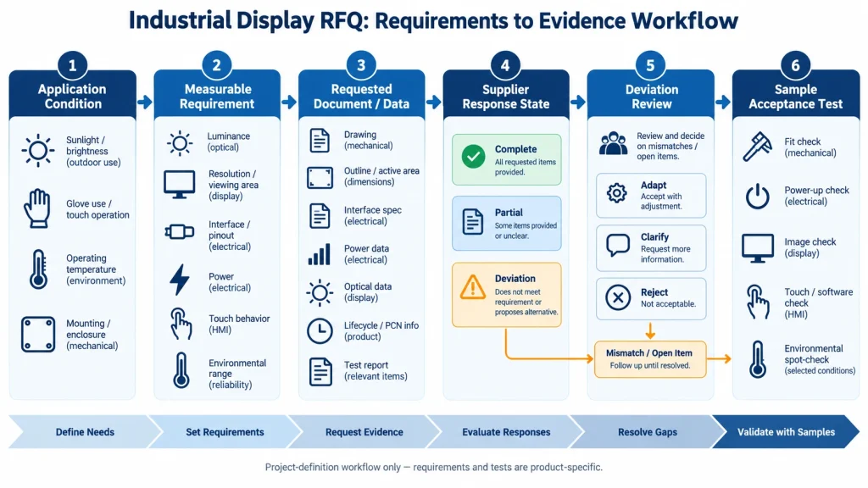Select the glove hand icon for Glove use
Screen dimensions: 868x488
point(37,208)
